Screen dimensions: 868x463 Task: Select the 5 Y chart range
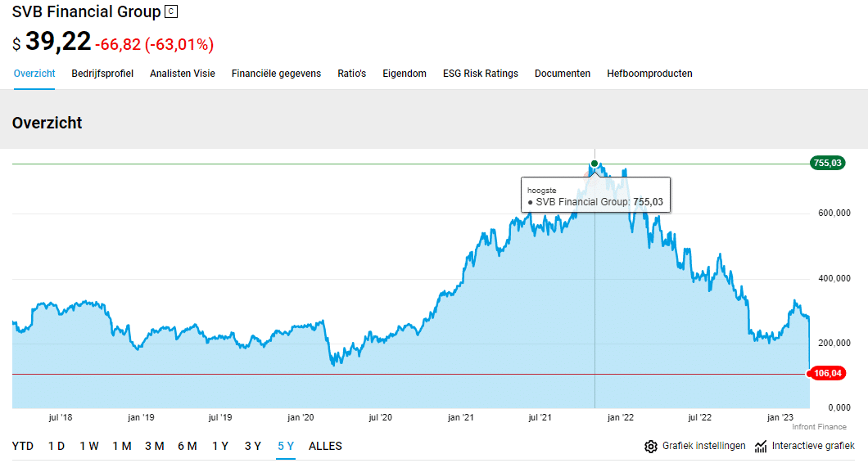[287, 446]
